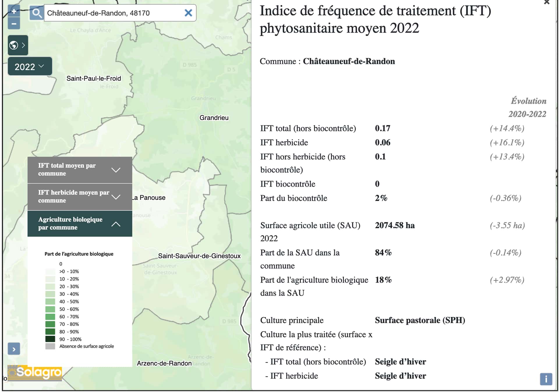Click the grey Absence de surface agricole swatch
Screen dimensions: 559x392
(x=50, y=346)
